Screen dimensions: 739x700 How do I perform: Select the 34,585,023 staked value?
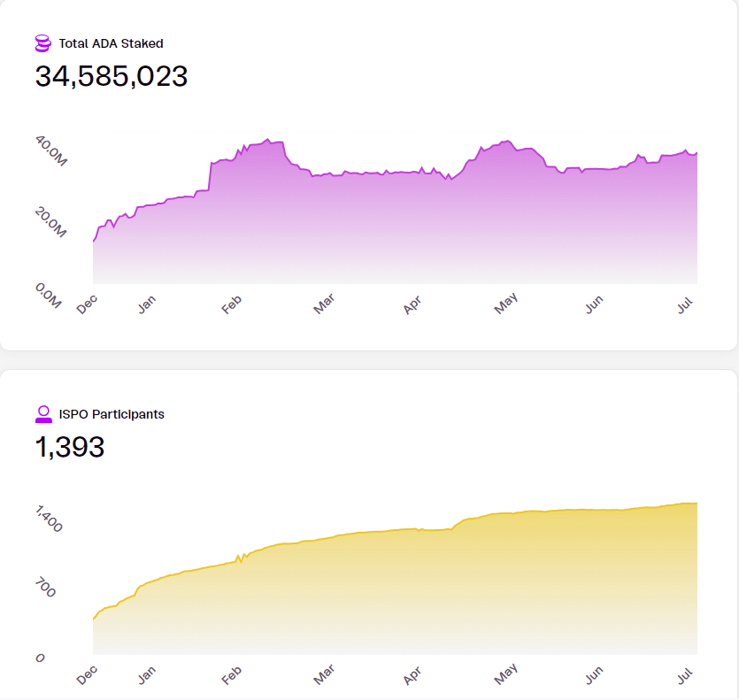pyautogui.click(x=112, y=76)
